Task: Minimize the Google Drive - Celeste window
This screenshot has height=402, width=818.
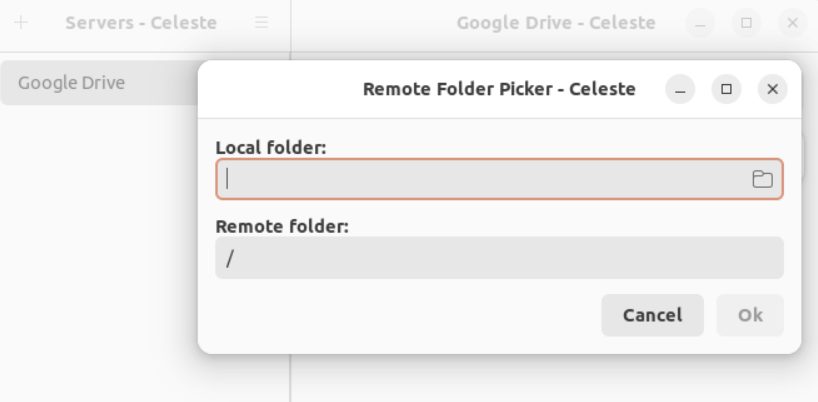Action: pos(701,23)
